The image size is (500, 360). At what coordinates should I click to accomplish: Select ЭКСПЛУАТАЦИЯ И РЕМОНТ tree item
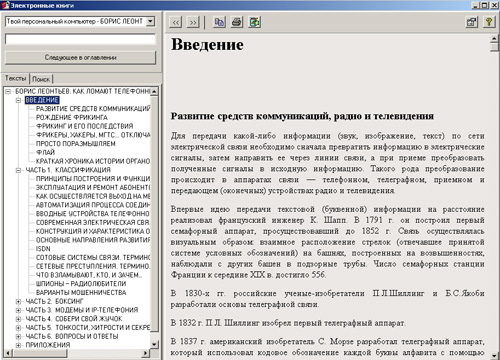[x=93, y=187]
